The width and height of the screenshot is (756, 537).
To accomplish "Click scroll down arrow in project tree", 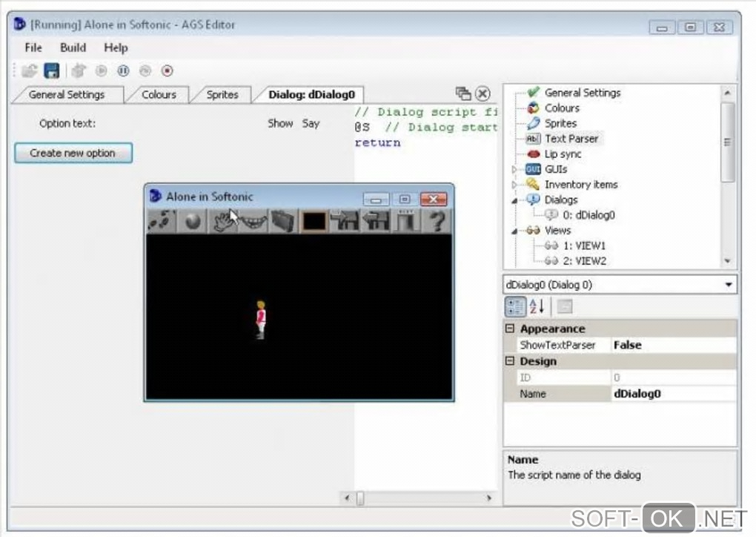I will pyautogui.click(x=728, y=261).
